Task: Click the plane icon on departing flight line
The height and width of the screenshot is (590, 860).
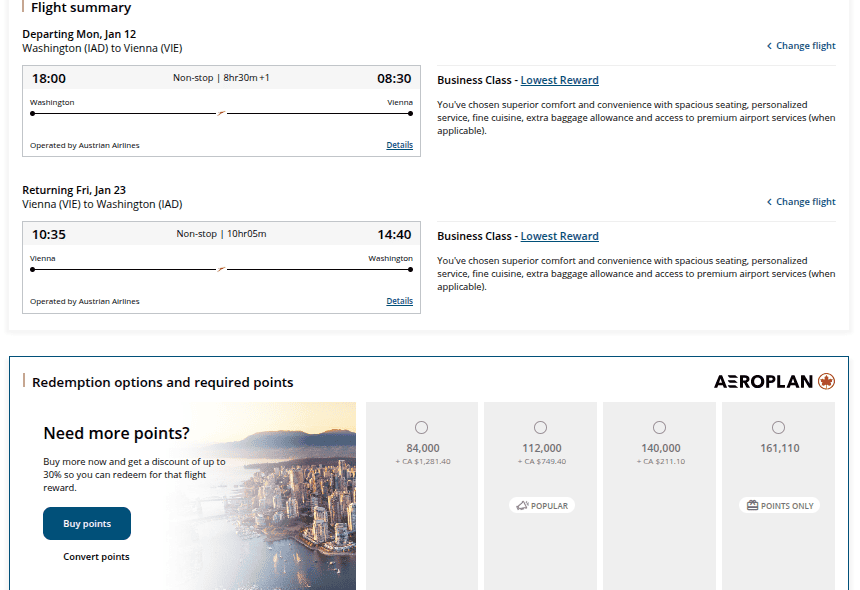Action: pyautogui.click(x=221, y=114)
